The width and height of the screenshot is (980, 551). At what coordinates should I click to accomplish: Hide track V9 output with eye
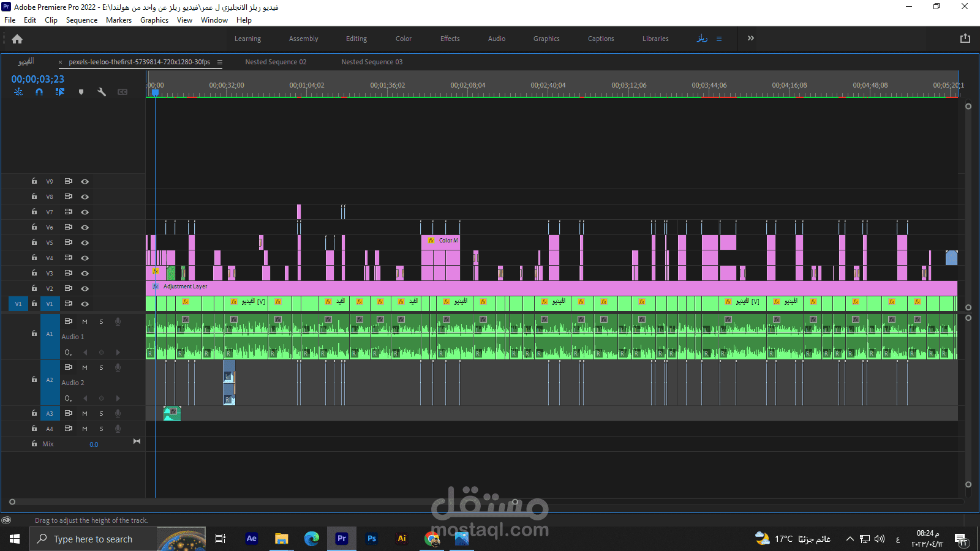coord(85,182)
